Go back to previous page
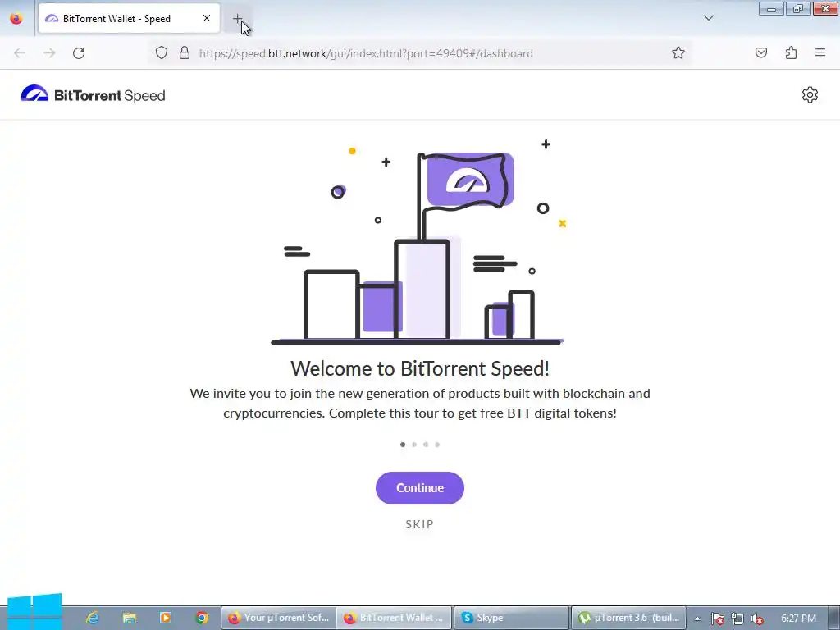Image resolution: width=840 pixels, height=630 pixels. pos(20,53)
